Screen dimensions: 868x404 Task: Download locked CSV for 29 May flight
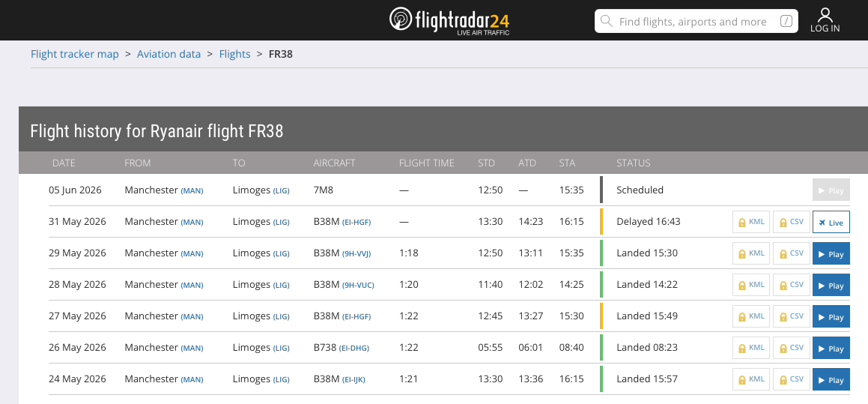coord(791,253)
